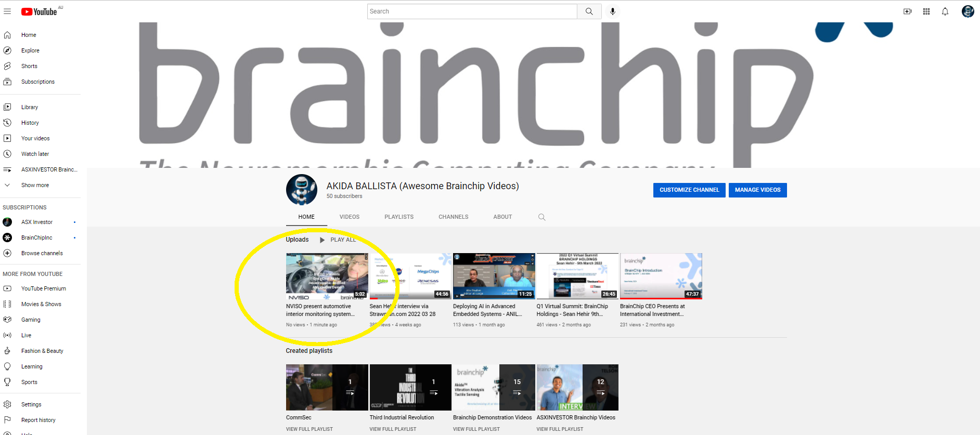Click the search magnifier button
The image size is (980, 435).
click(x=589, y=11)
